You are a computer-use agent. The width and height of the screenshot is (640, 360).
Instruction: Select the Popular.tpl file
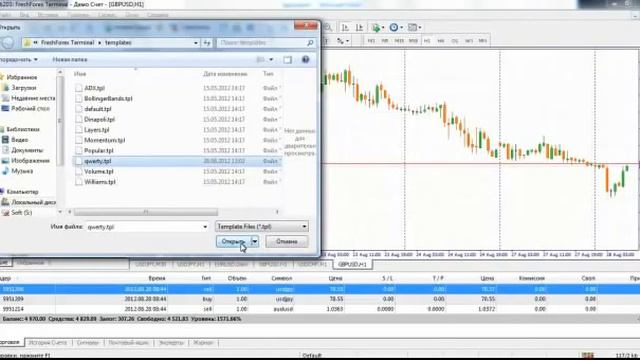(x=98, y=151)
